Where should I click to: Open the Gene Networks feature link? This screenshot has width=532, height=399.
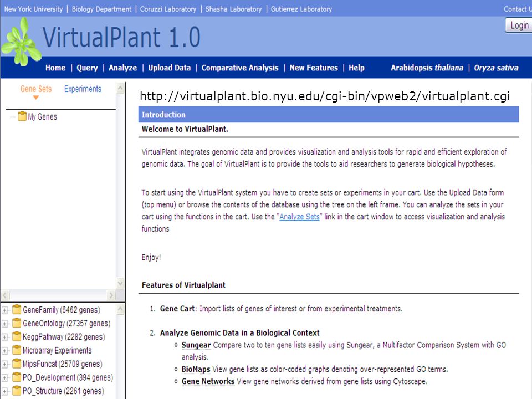point(208,381)
